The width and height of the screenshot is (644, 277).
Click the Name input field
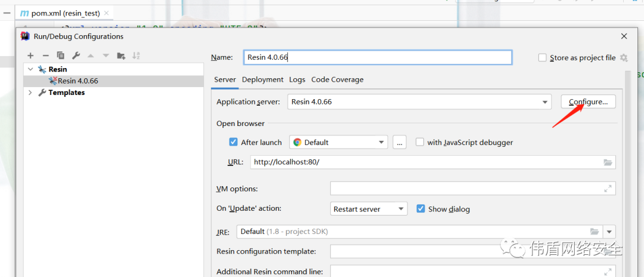coord(378,57)
